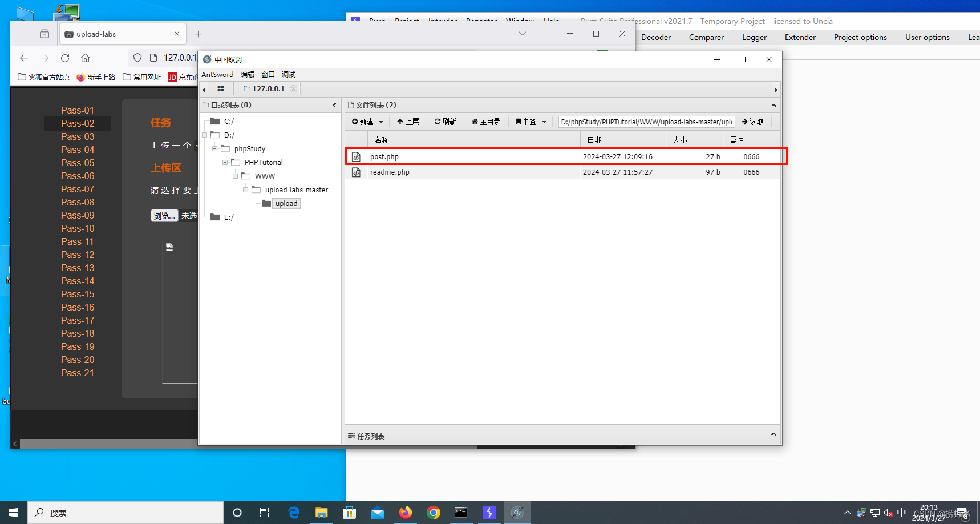This screenshot has width=980, height=524.
Task: Open the AntSword menu
Action: pyautogui.click(x=217, y=75)
